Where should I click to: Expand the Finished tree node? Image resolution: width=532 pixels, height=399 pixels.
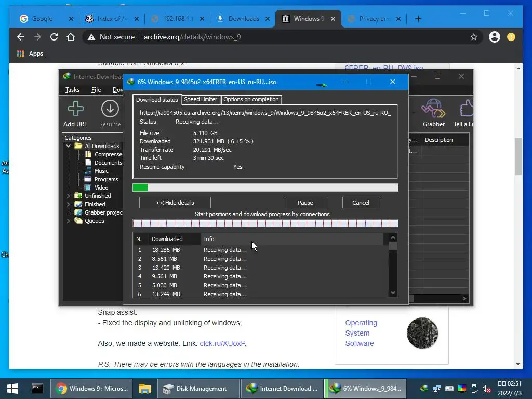[68, 204]
